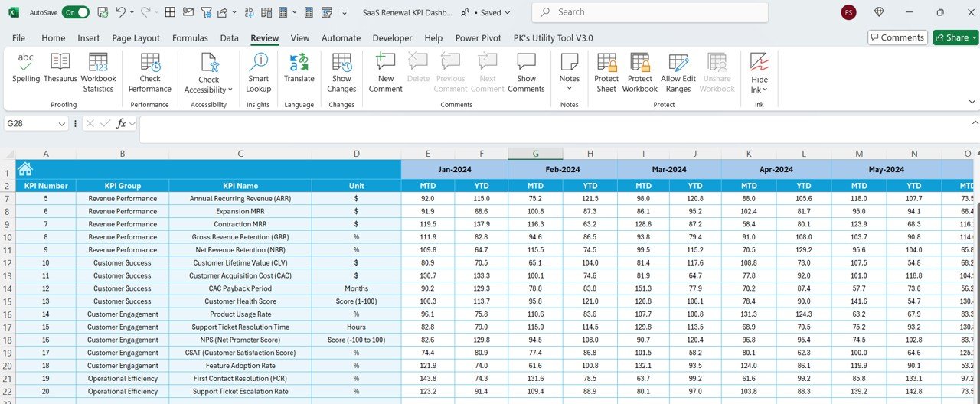This screenshot has height=404, width=980.
Task: Launch Smart Lookup insights
Action: click(x=259, y=73)
